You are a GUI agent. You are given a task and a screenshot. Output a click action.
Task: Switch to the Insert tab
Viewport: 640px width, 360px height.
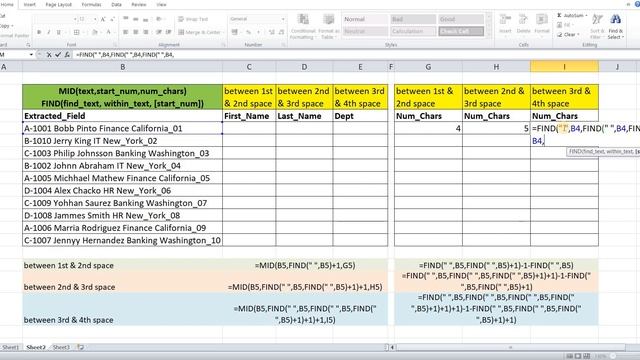click(30, 4)
